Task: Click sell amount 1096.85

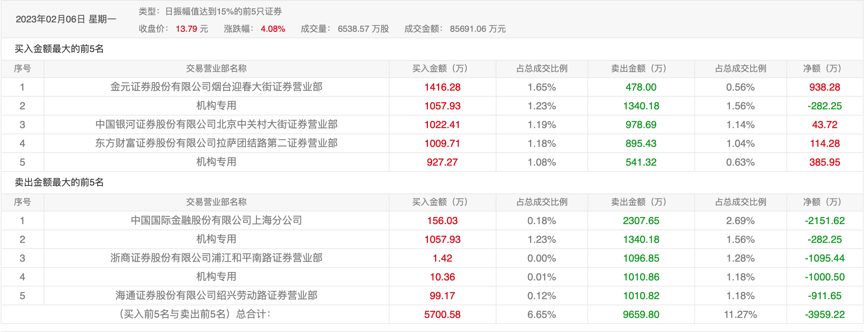Action: click(641, 258)
